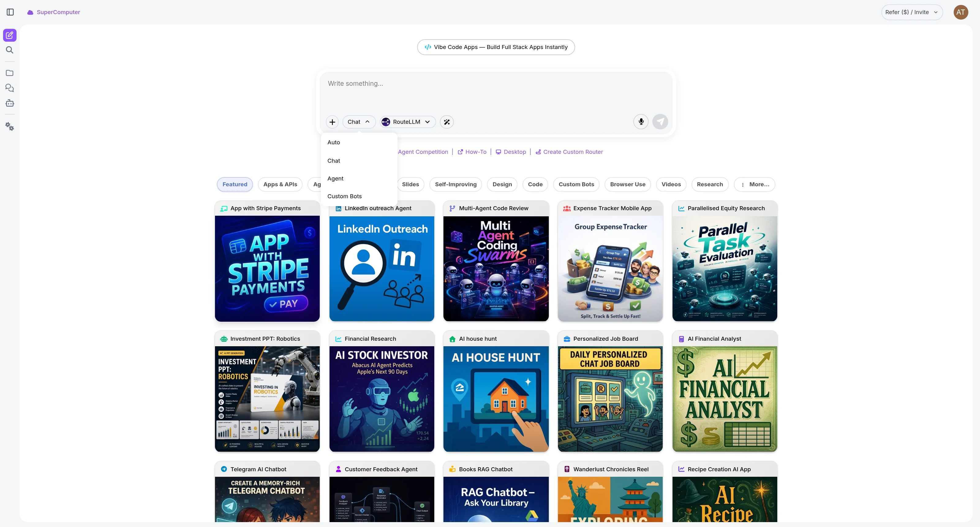Viewport: 980px width, 527px height.
Task: Expand the Refer ($) / Invite dropdown
Action: (x=912, y=12)
